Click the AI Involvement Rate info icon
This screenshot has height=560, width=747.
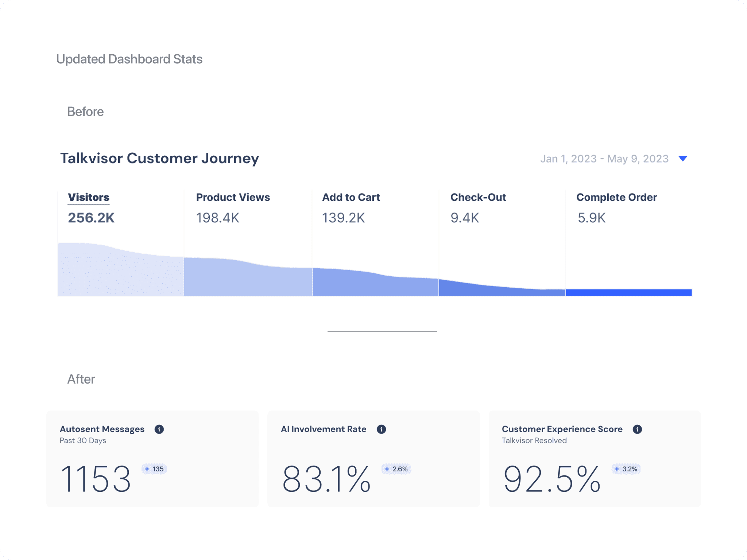click(381, 429)
